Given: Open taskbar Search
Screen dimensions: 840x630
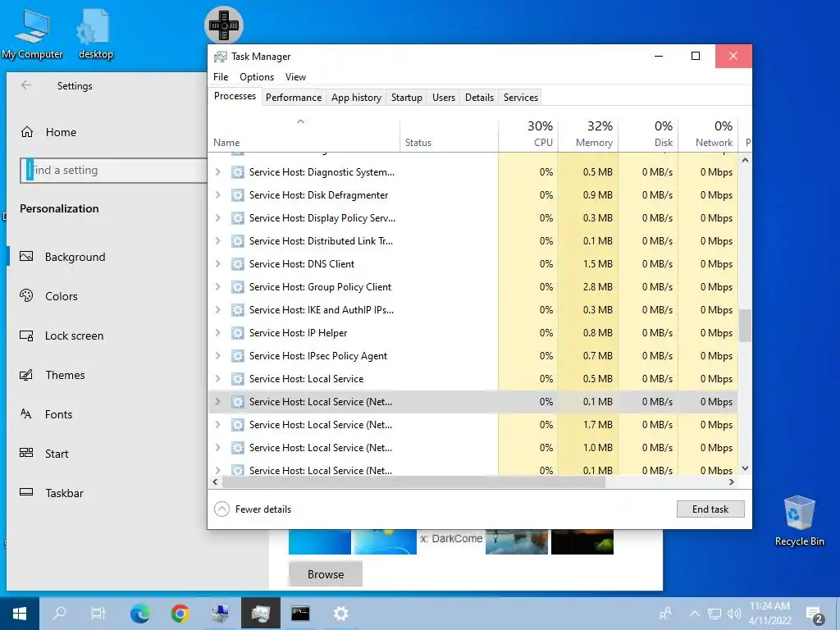Looking at the screenshot, I should click(59, 614).
